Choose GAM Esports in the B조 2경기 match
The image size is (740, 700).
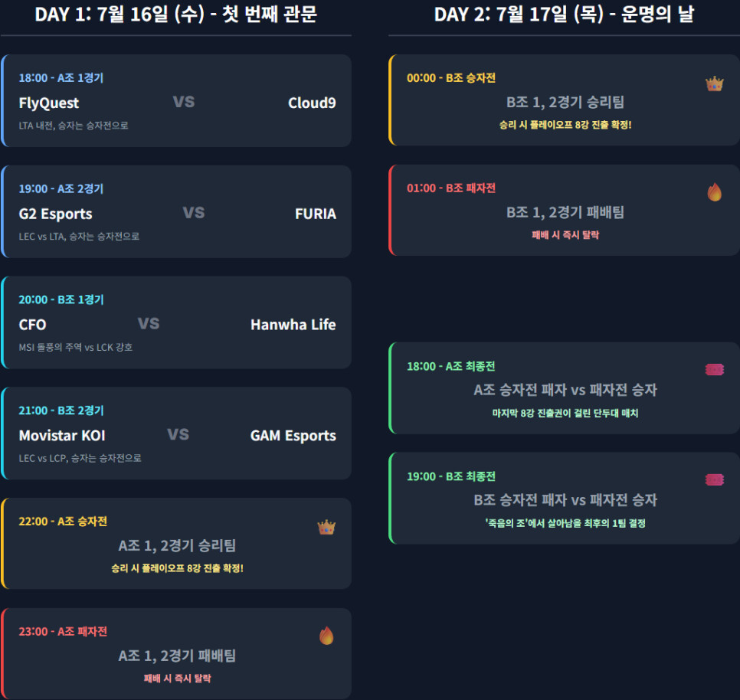[293, 436]
